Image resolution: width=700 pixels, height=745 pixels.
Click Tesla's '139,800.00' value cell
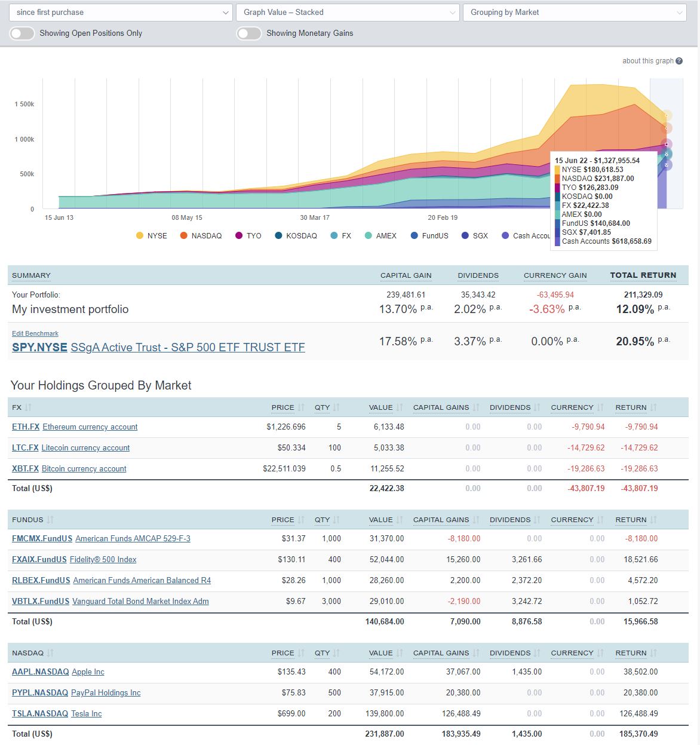point(384,713)
